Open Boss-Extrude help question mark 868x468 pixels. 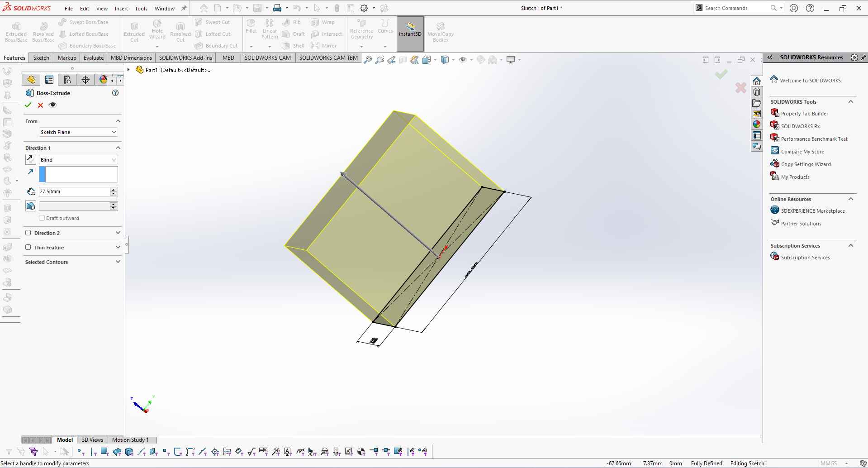tap(115, 93)
